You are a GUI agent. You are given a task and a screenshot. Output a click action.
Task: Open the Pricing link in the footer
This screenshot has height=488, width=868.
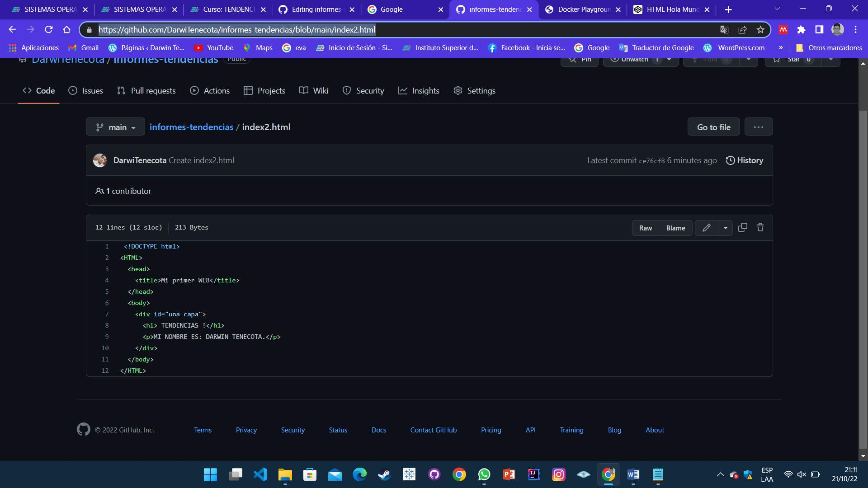(x=491, y=430)
